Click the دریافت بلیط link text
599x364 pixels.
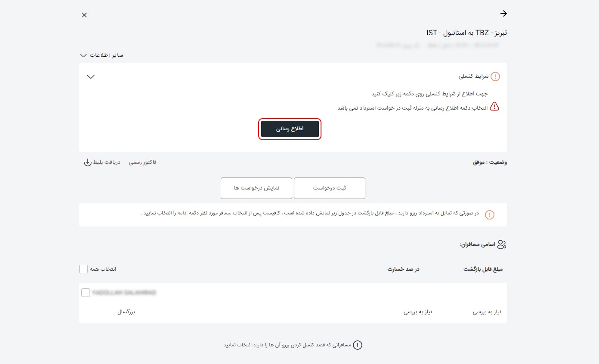pos(107,162)
